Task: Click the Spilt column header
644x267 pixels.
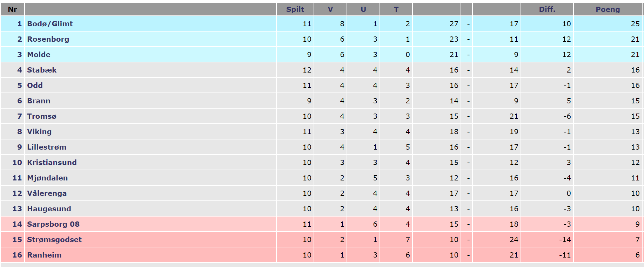Action: pos(295,9)
